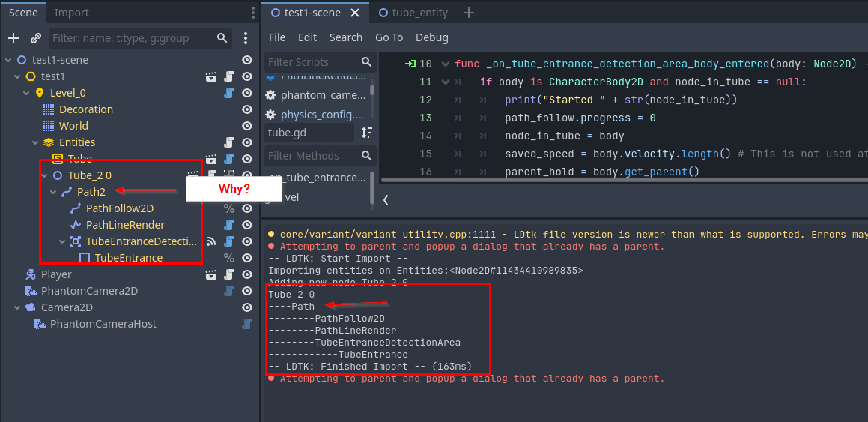Click the scene instance icon on the Tube row

[x=211, y=159]
